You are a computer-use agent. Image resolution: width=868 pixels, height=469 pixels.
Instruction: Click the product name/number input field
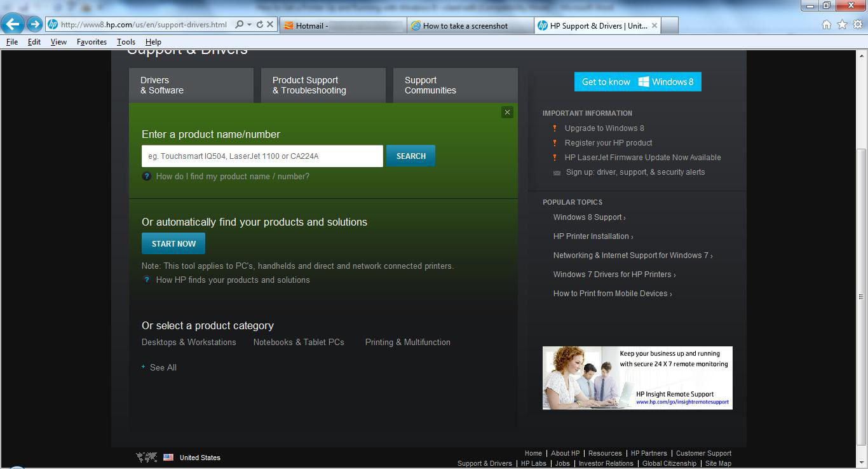click(x=262, y=156)
